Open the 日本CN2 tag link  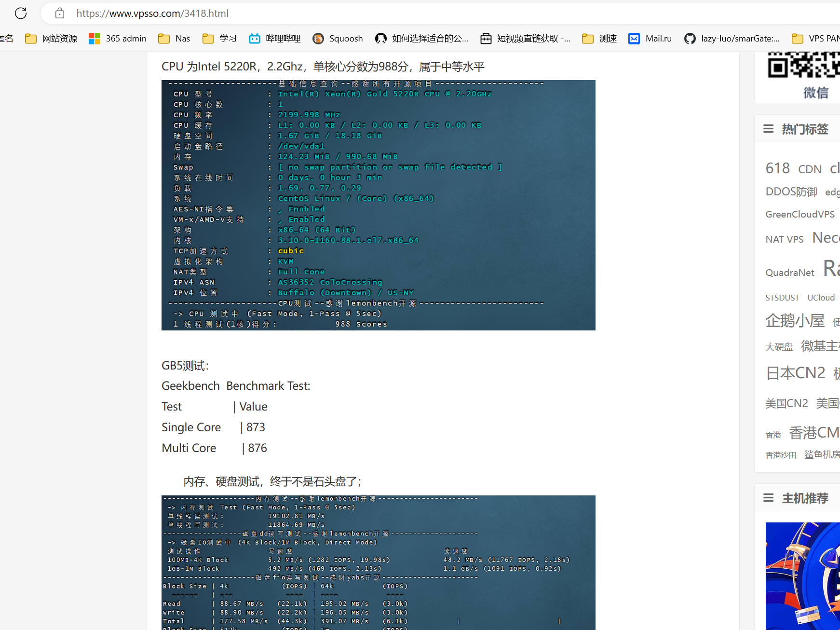click(795, 373)
